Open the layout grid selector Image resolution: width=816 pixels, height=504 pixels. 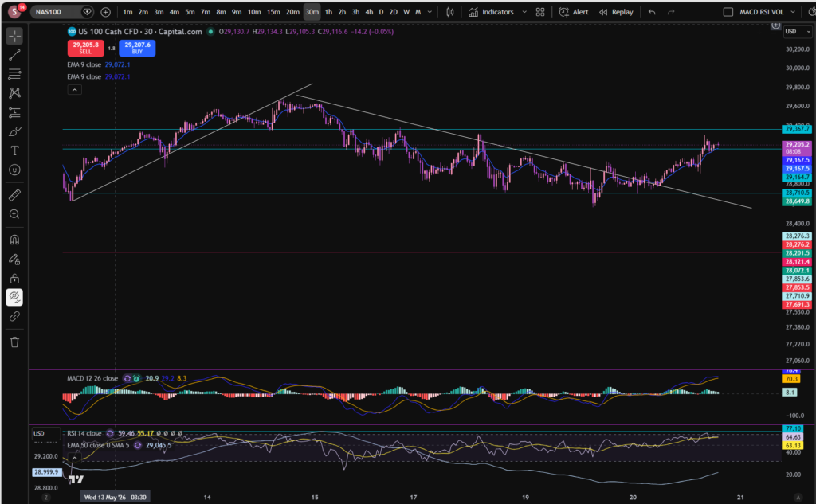[x=540, y=12]
